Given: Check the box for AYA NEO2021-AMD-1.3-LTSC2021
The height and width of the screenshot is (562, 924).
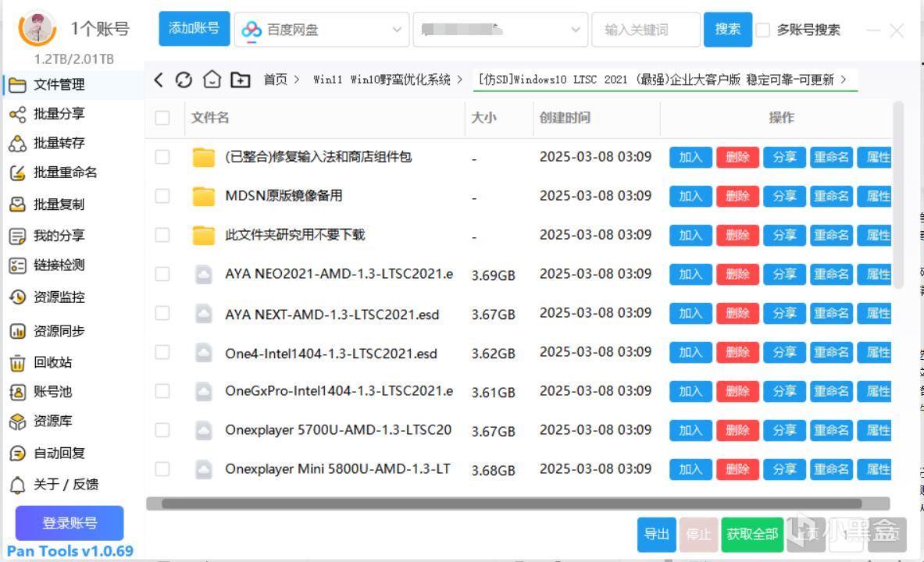Looking at the screenshot, I should [162, 274].
